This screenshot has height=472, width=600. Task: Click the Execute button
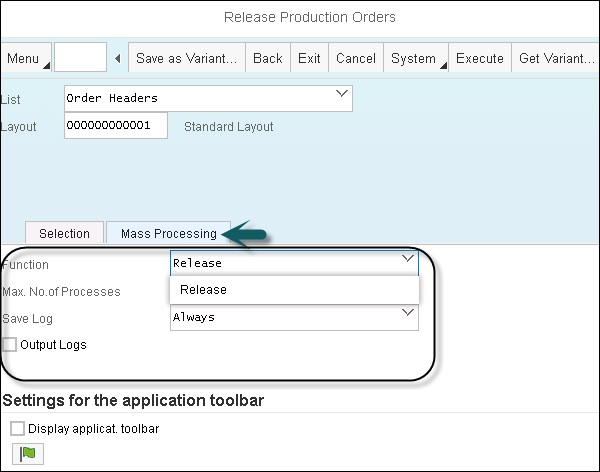(x=480, y=58)
